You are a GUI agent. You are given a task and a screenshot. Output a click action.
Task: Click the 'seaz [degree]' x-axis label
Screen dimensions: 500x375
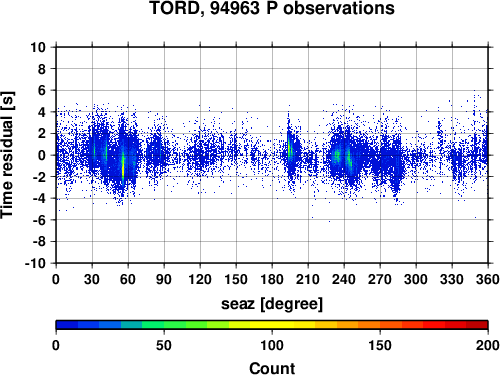point(272,304)
